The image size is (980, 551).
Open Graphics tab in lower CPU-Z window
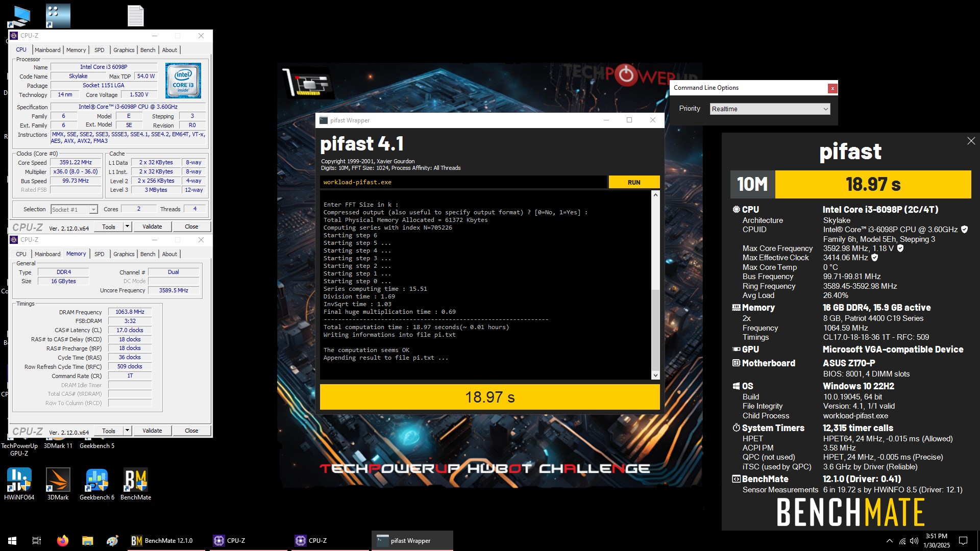point(124,254)
